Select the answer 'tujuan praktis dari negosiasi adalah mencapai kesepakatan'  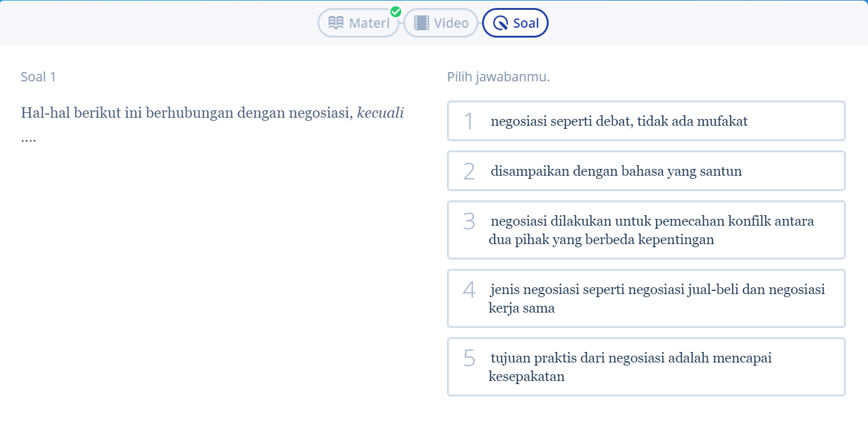[646, 367]
